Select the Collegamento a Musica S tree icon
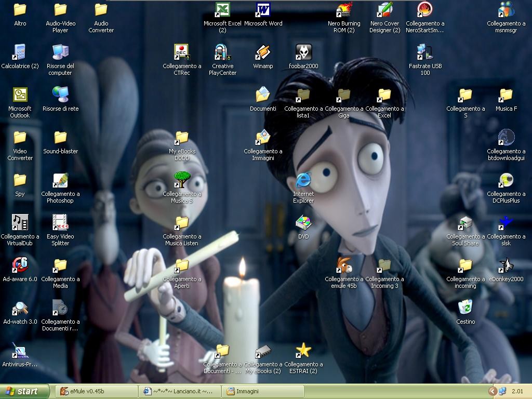The width and height of the screenshot is (532, 399). [182, 180]
